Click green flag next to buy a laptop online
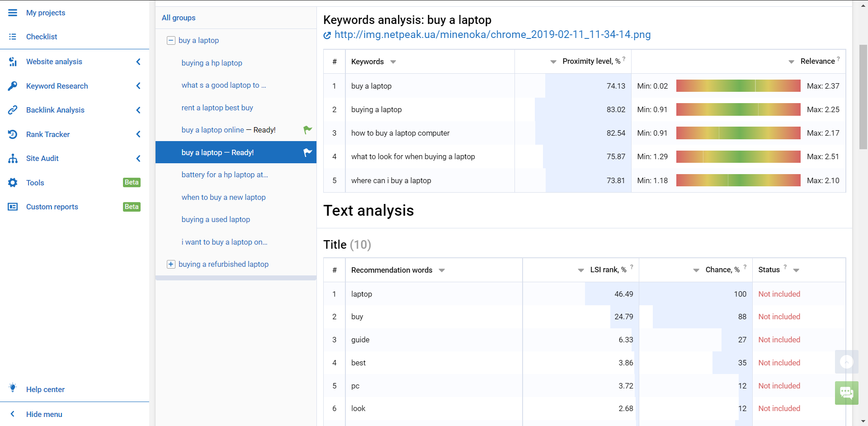This screenshot has width=868, height=426. coord(307,130)
